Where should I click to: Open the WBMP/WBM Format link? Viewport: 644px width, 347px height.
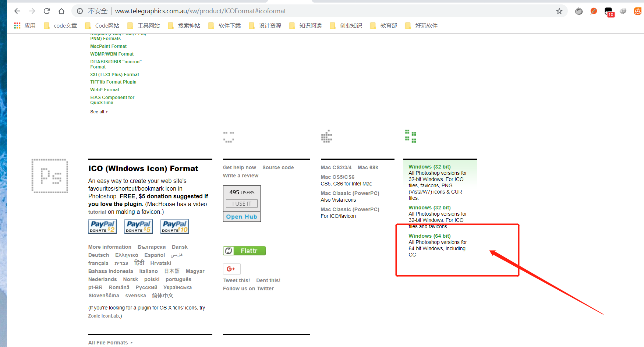pos(112,54)
